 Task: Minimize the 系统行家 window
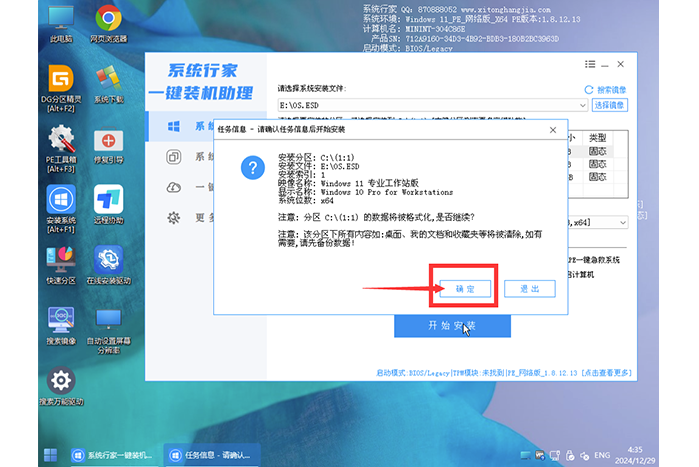(605, 65)
